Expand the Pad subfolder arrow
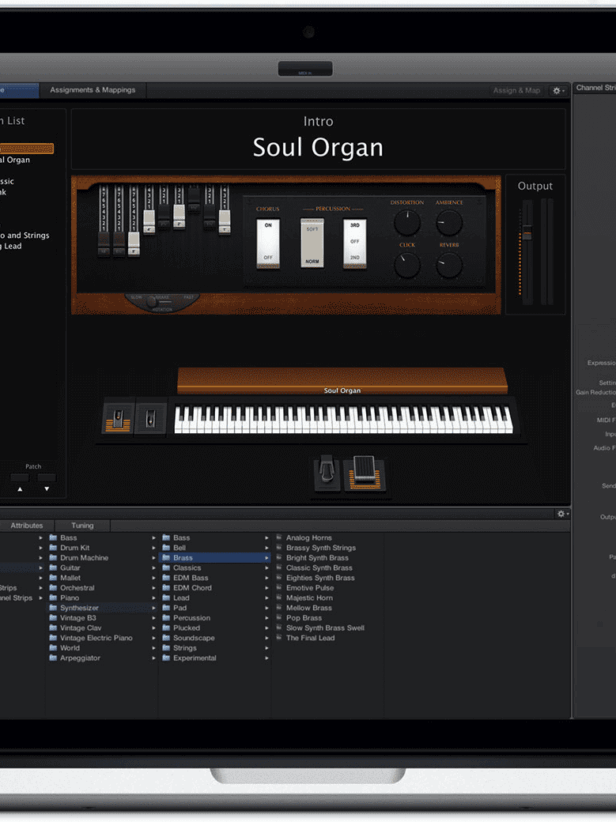The width and height of the screenshot is (616, 822). 266,608
